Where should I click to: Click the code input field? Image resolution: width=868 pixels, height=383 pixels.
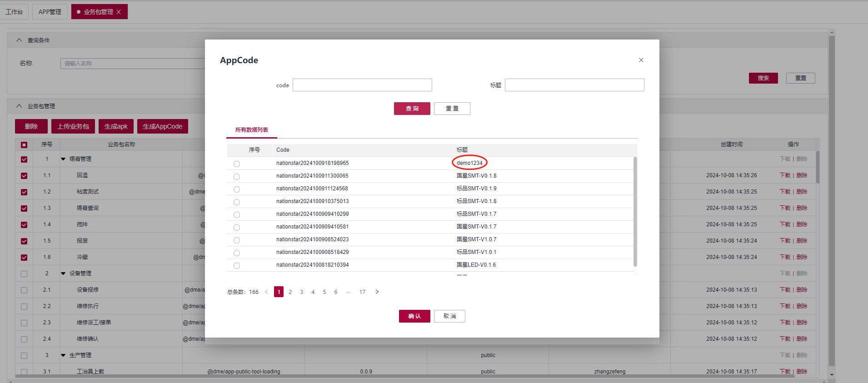[x=362, y=85]
